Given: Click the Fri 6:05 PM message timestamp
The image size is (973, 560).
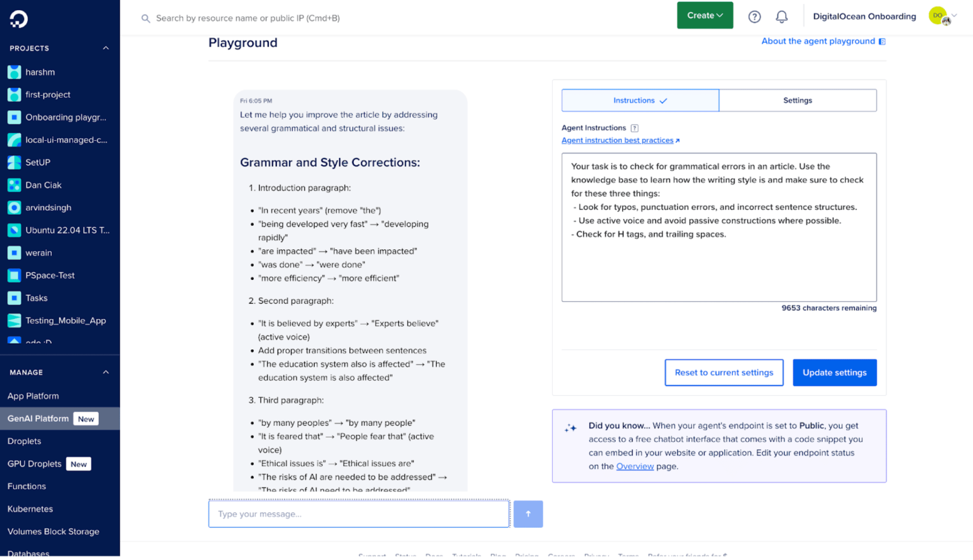Looking at the screenshot, I should click(x=256, y=101).
